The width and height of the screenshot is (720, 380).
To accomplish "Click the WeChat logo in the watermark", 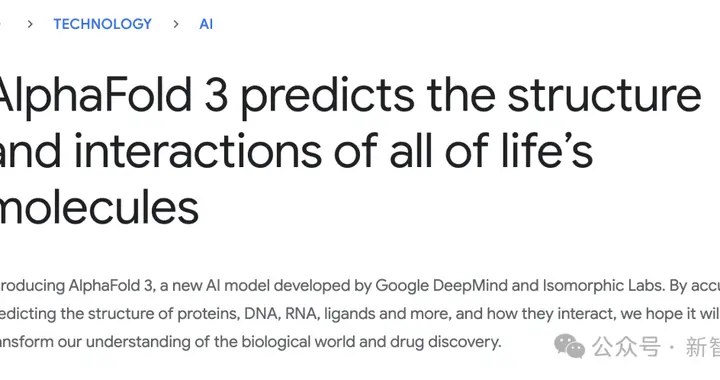I will (x=570, y=346).
